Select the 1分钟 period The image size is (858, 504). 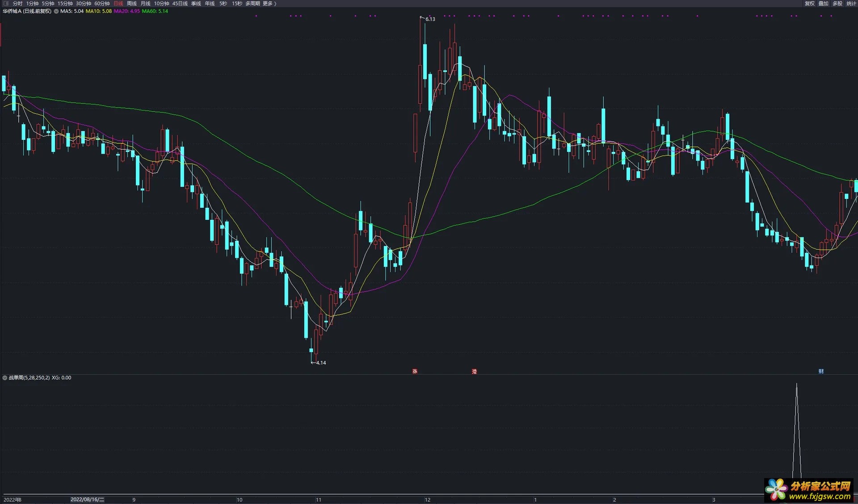[x=32, y=4]
